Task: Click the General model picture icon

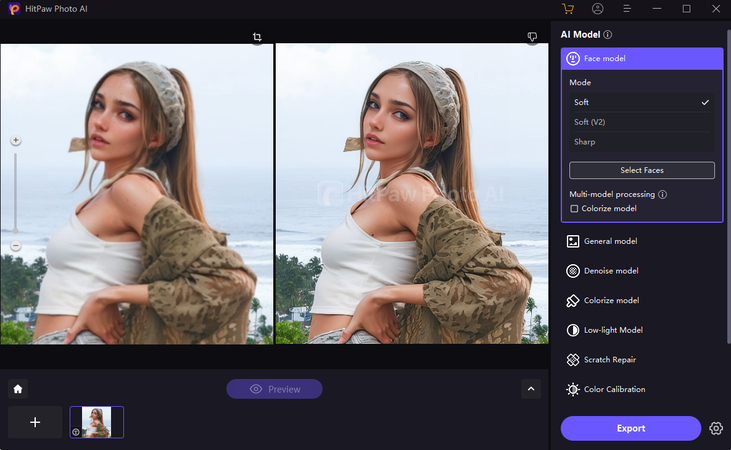Action: coord(572,241)
